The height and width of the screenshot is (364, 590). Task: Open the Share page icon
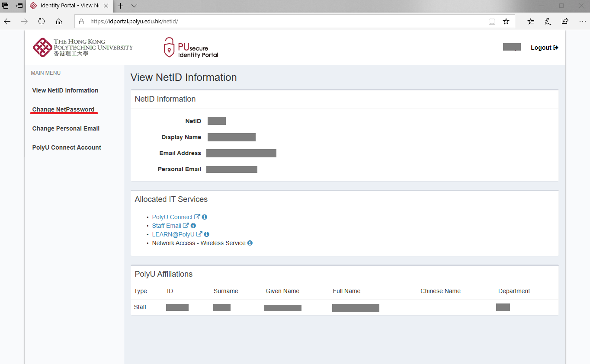[565, 21]
